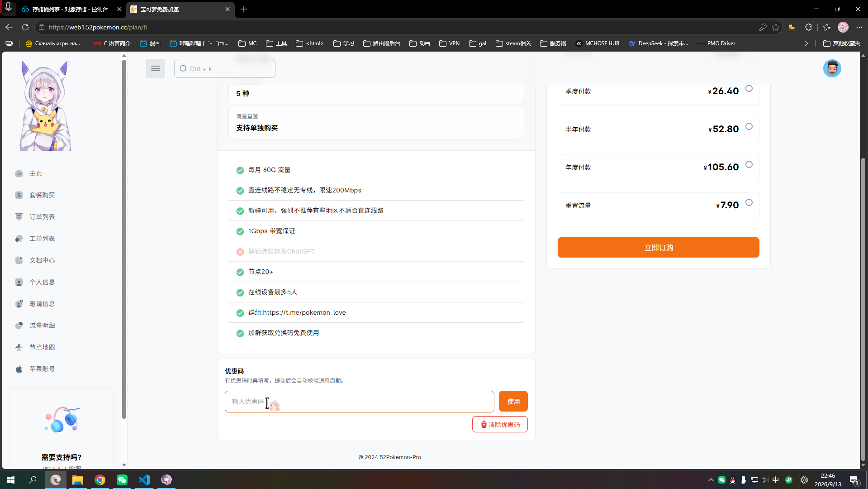Open the 学习 bookmarks folder
The image size is (868, 489).
(343, 43)
